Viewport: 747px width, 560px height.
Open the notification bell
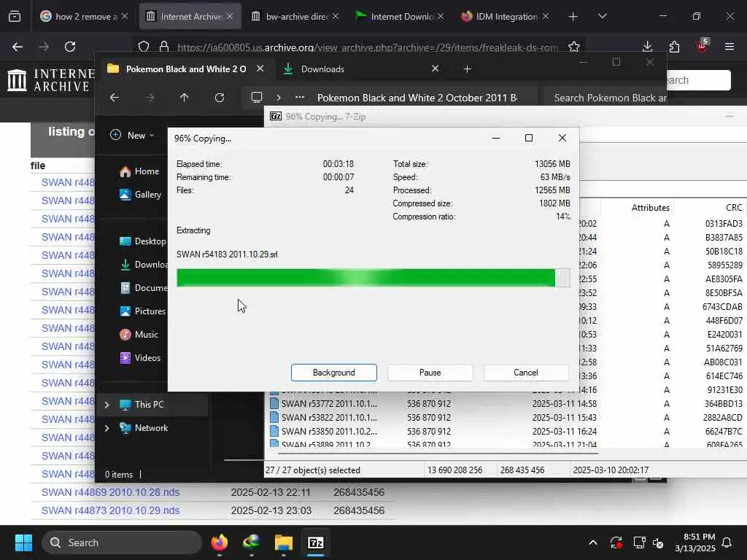tap(727, 542)
